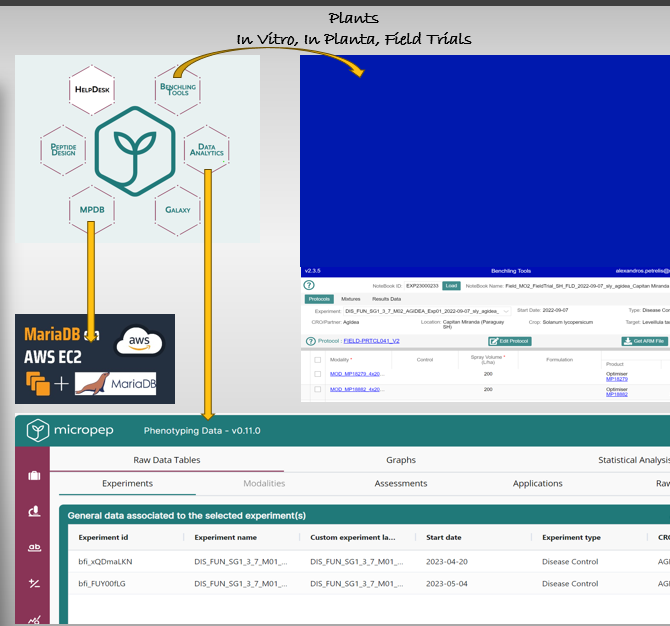Click the Experiment id column header
The image size is (670, 626).
[103, 537]
